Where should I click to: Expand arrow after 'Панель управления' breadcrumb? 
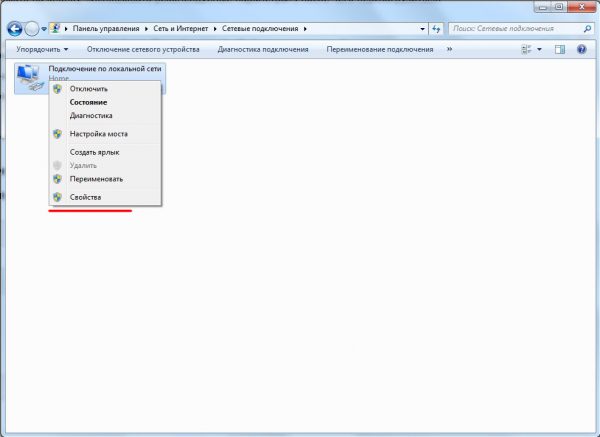[x=146, y=29]
